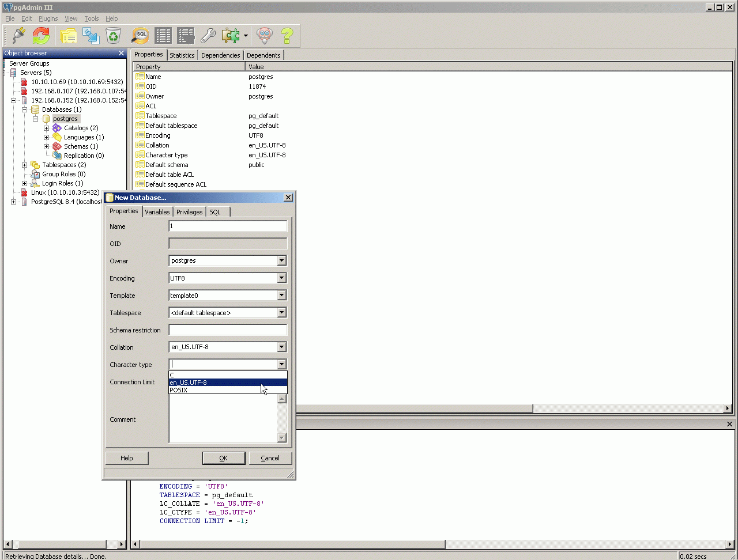Open the Variables tab in New Database
Viewport: 738px width, 560px height.
157,212
